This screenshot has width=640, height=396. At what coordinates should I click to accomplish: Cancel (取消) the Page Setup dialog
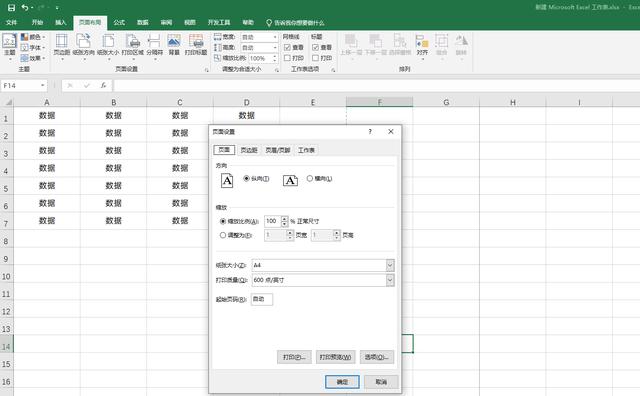point(381,382)
